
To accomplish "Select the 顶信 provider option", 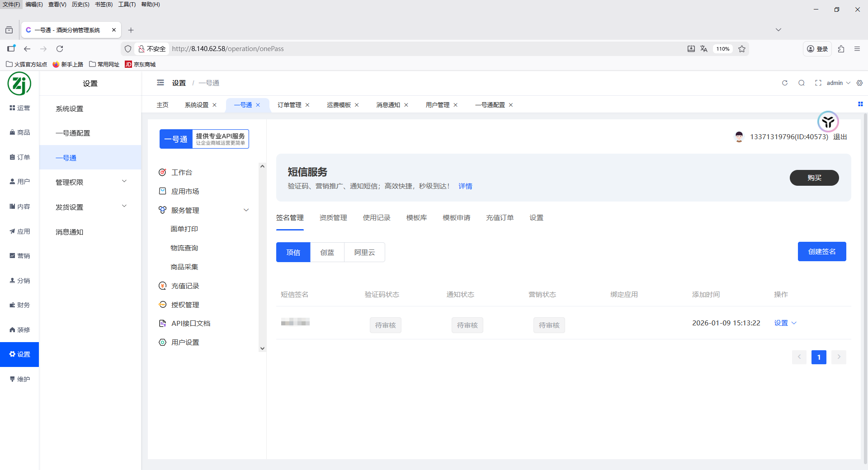I will click(293, 252).
